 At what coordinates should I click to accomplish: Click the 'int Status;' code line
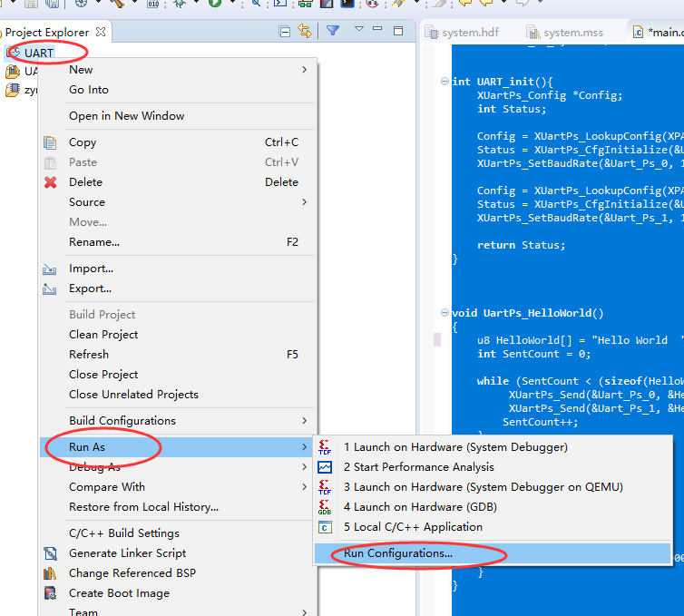pyautogui.click(x=512, y=109)
